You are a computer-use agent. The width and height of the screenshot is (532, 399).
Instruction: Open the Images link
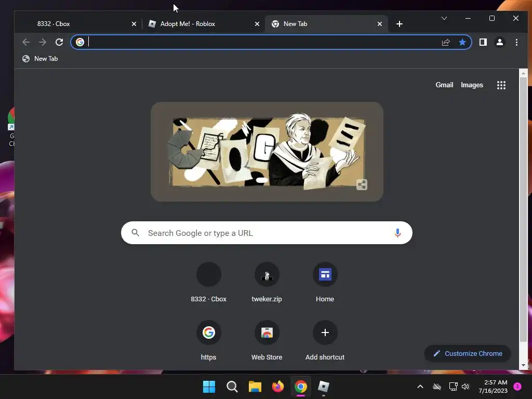[472, 85]
